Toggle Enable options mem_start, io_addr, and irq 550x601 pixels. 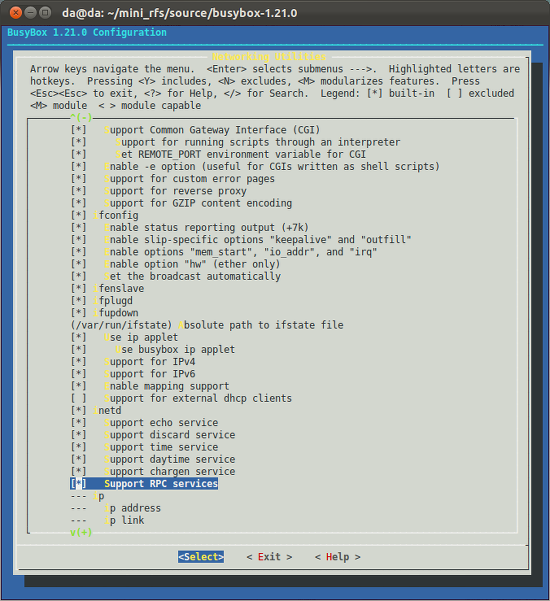[79, 252]
